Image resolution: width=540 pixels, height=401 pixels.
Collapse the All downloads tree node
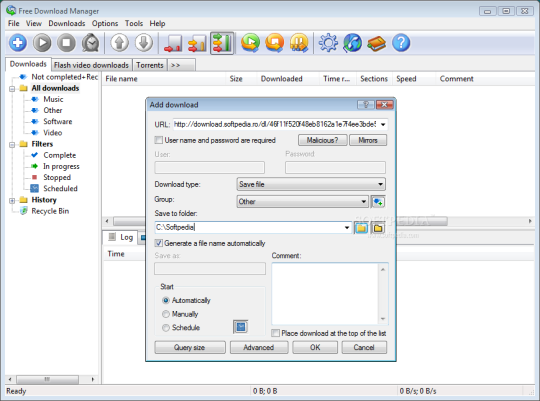click(x=12, y=89)
